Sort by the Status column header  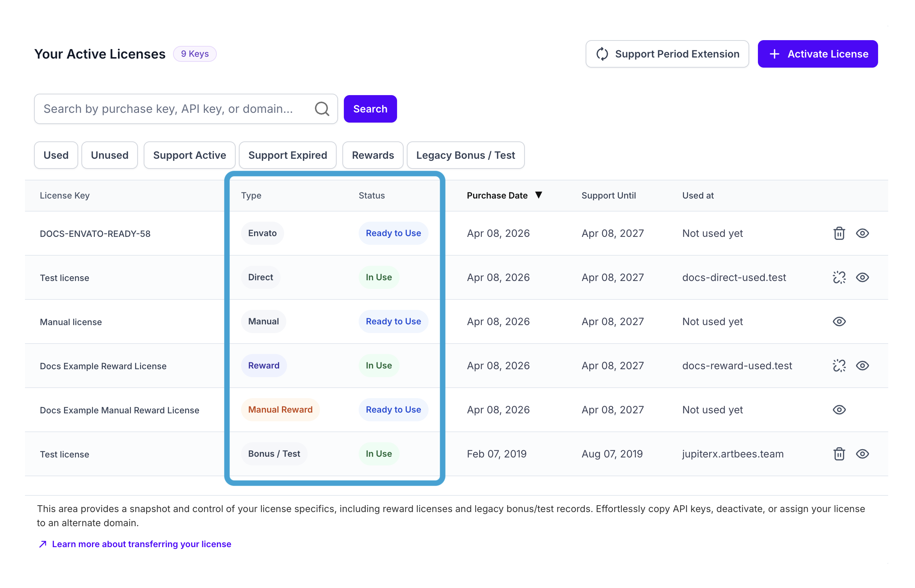pos(371,196)
